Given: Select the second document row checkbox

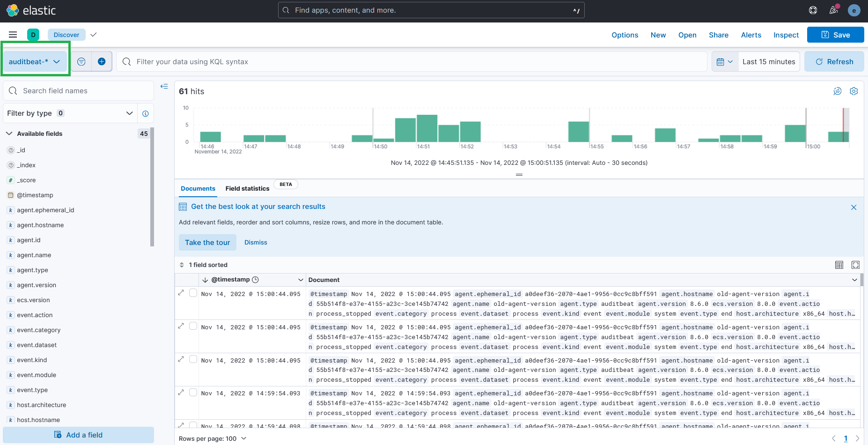Looking at the screenshot, I should 193,326.
